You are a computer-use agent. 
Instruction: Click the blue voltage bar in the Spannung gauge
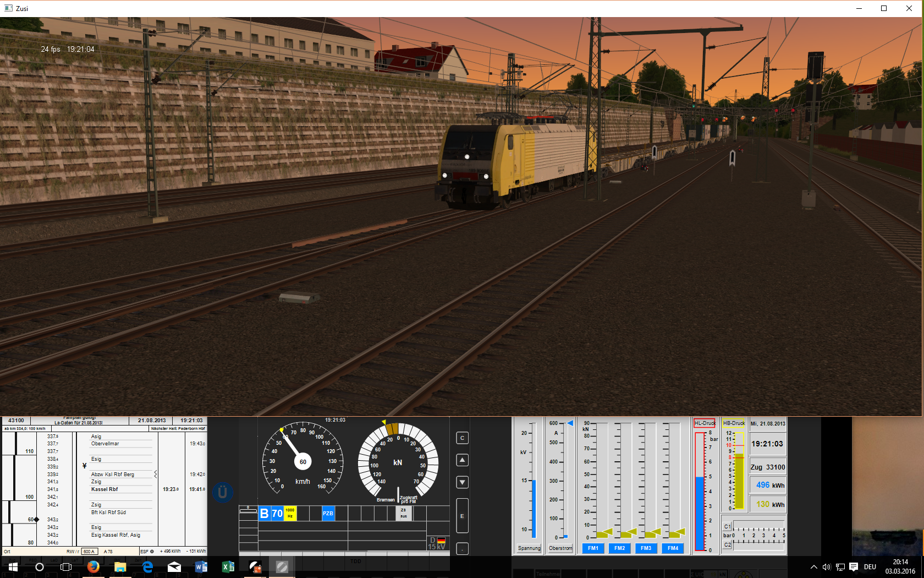point(533,509)
